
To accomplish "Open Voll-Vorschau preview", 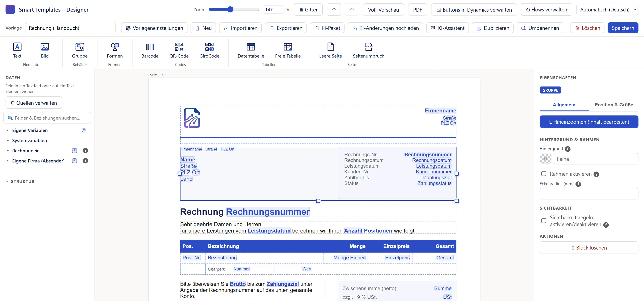I will pyautogui.click(x=383, y=9).
